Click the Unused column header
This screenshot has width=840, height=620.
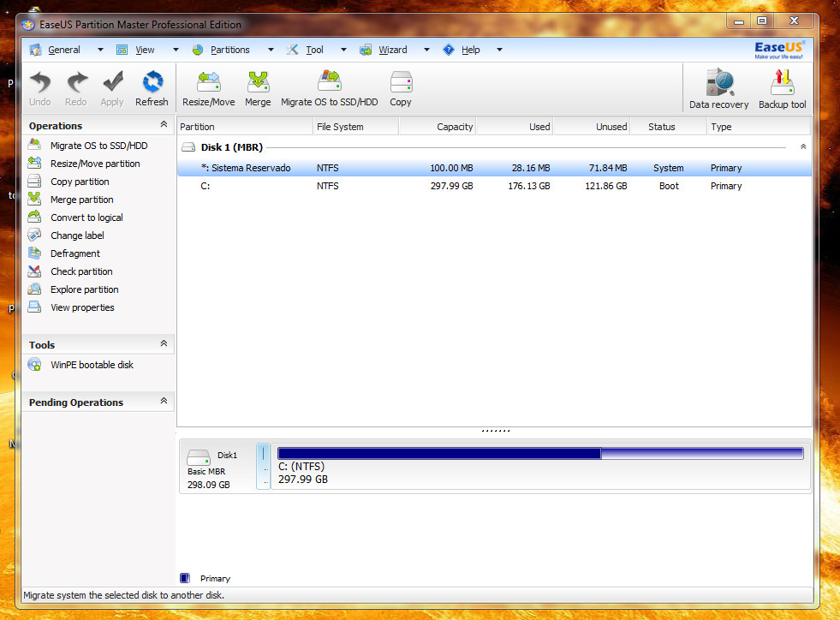click(x=592, y=127)
